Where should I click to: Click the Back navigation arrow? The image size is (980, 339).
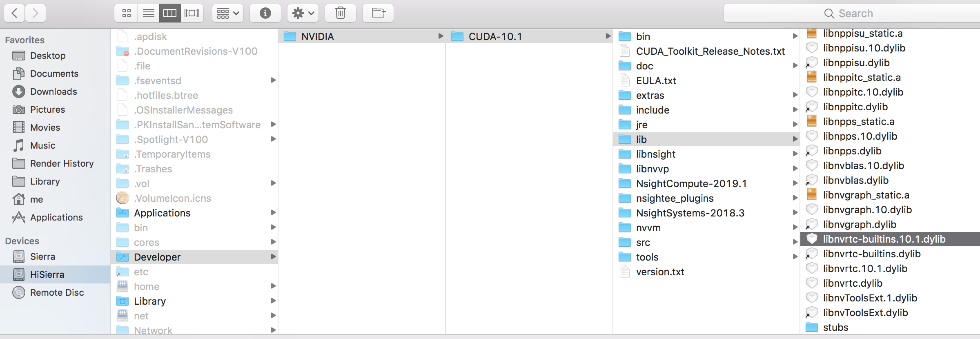15,13
